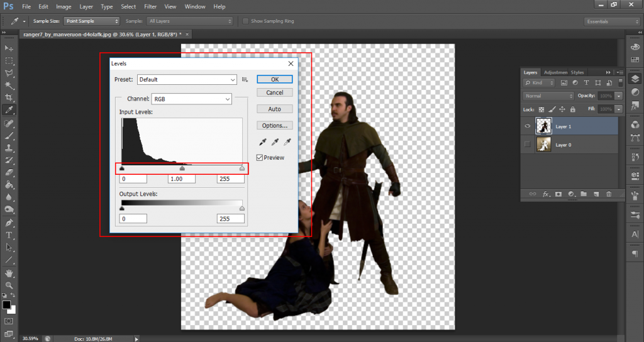Select the Move tool
Image resolution: width=644 pixels, height=342 pixels.
coord(9,48)
